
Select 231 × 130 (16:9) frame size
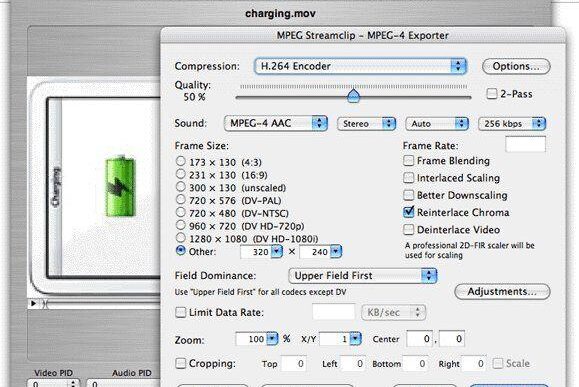pos(180,174)
